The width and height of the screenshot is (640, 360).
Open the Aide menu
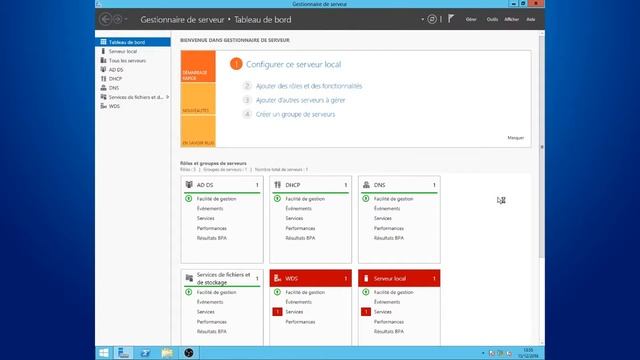(531, 19)
